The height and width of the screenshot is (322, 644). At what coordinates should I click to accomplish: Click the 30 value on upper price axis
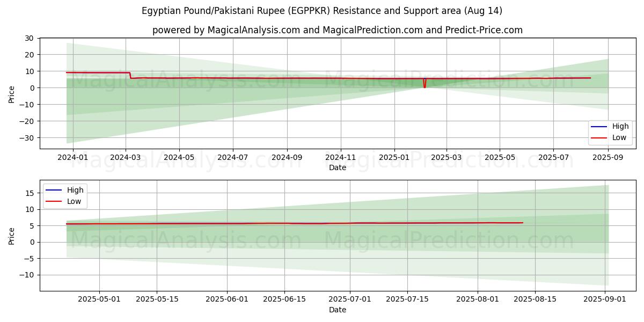coord(31,38)
